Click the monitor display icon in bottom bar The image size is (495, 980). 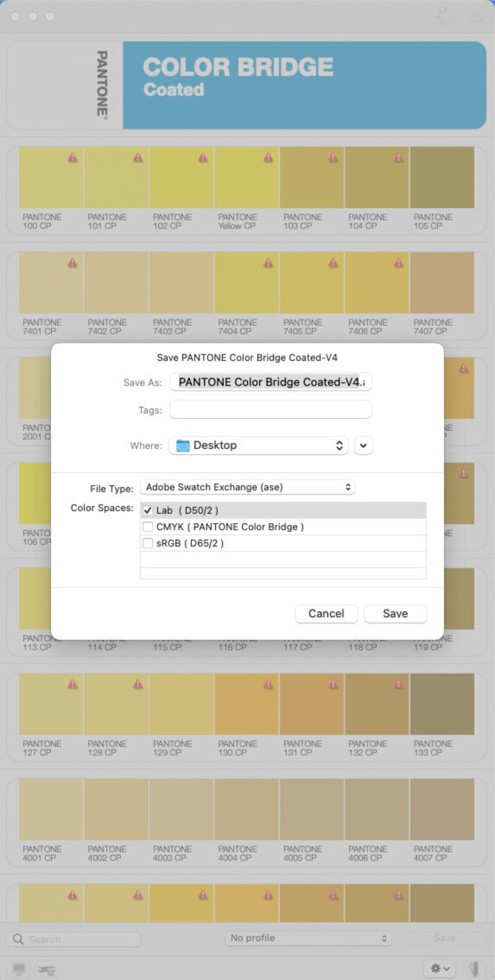[19, 969]
